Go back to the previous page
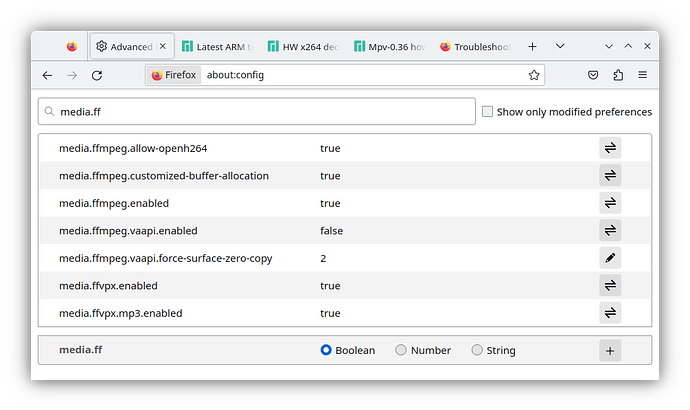 point(48,76)
